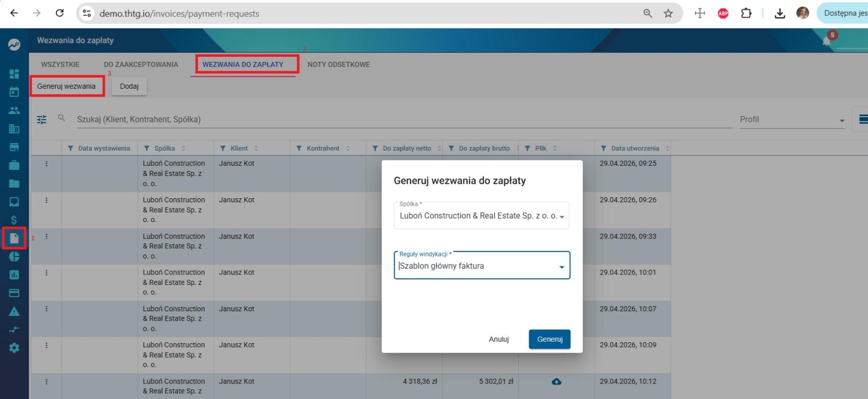This screenshot has height=399, width=868.
Task: Switch to the DO ZAAKCEPTOWANIA tab
Action: coord(141,65)
